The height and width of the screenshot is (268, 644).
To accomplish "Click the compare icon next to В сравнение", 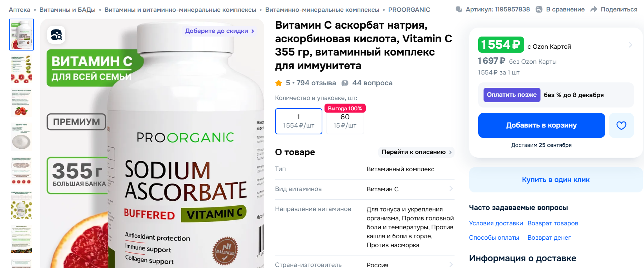I will (539, 9).
